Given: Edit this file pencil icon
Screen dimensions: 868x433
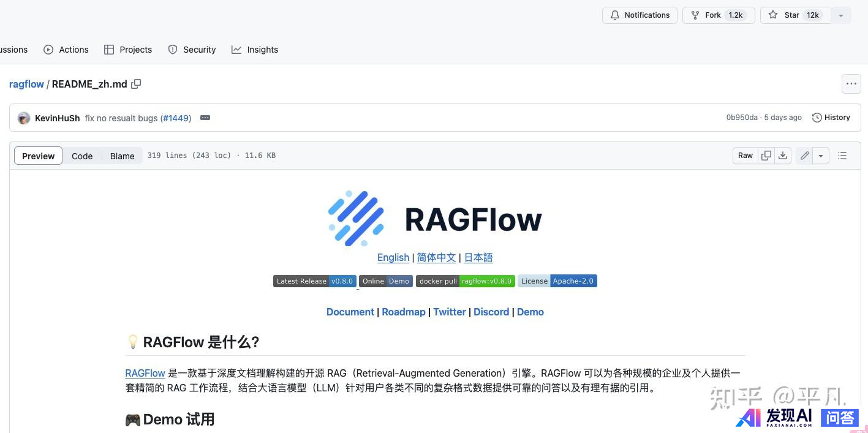Looking at the screenshot, I should [x=804, y=156].
